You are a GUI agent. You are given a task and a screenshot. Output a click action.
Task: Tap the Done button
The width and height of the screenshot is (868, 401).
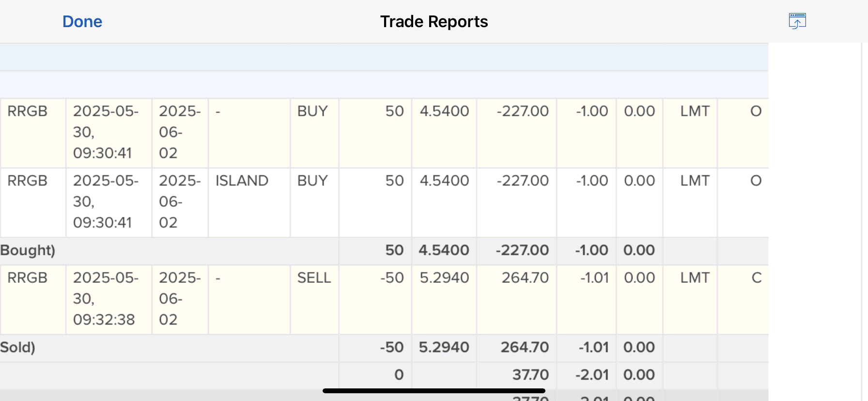(82, 22)
